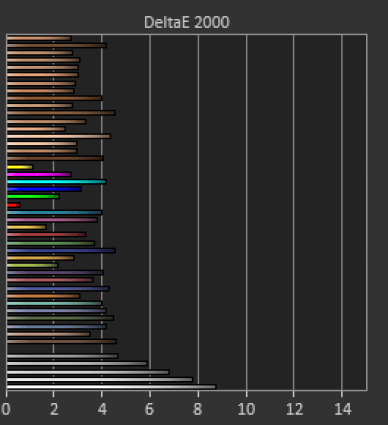This screenshot has width=388, height=425.
Task: Click the teal bar below the red bar
Action: coord(54,212)
